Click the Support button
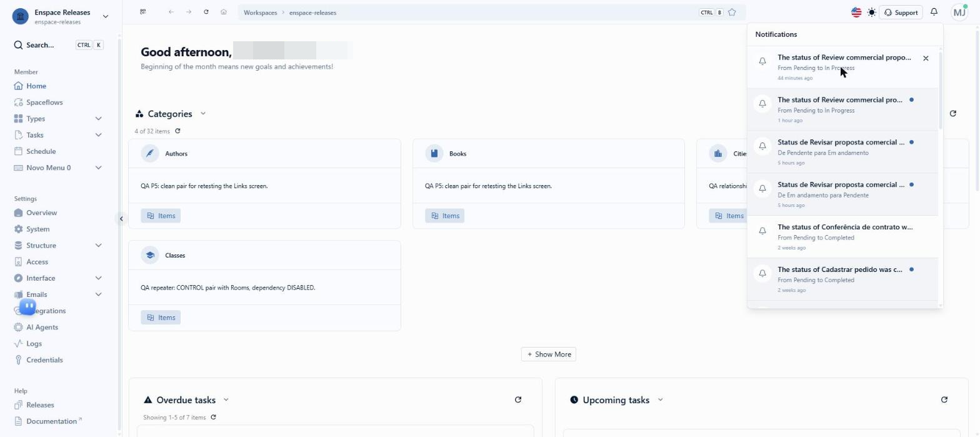The height and width of the screenshot is (437, 980). [901, 13]
